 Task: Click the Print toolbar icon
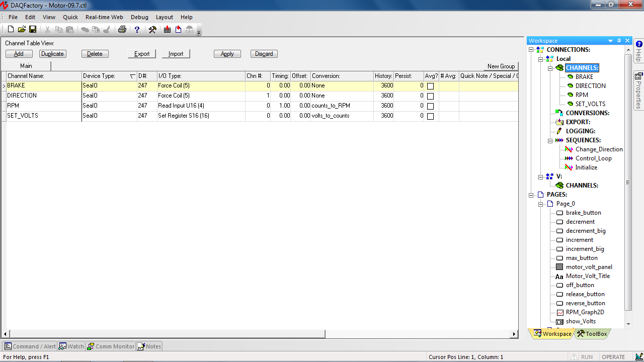122,30
